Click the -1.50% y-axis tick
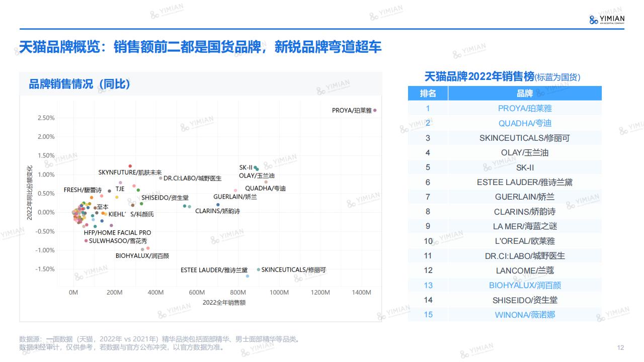Viewport: 644px width, 362px height. [x=45, y=269]
